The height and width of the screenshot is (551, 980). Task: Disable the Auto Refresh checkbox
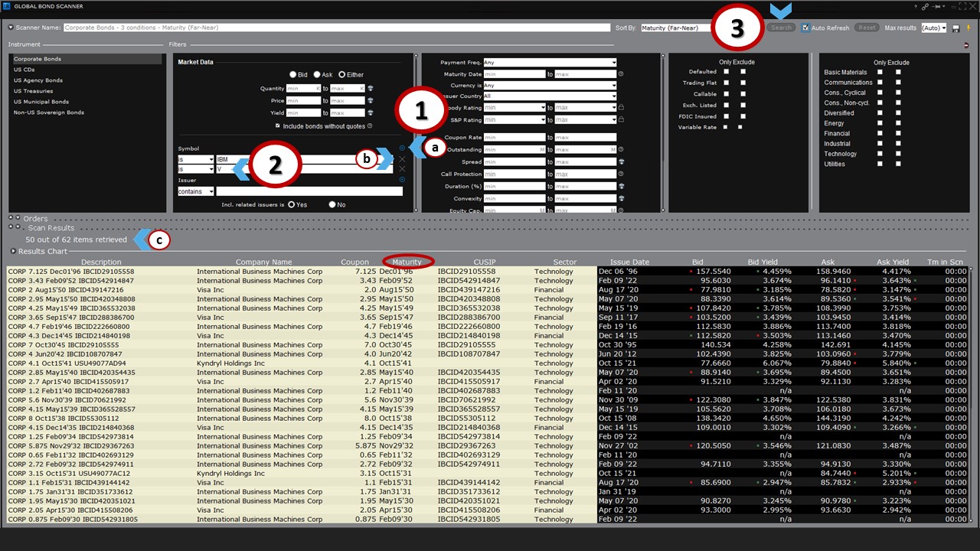pyautogui.click(x=805, y=27)
